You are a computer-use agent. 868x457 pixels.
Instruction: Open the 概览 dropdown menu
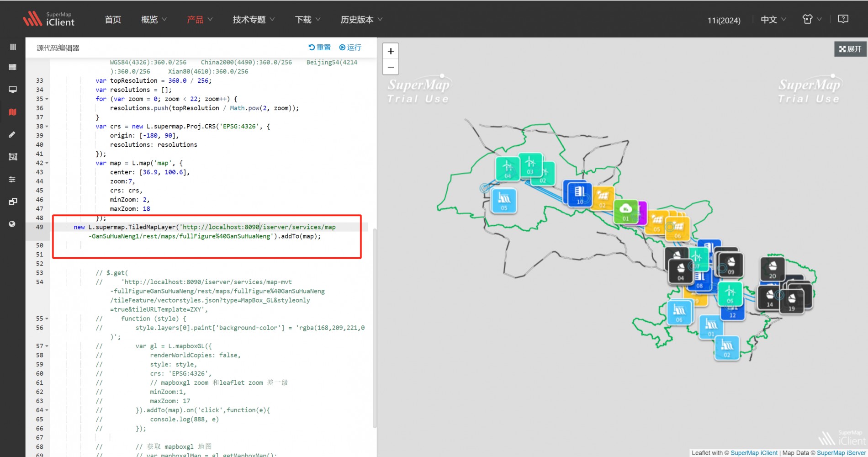(x=154, y=20)
